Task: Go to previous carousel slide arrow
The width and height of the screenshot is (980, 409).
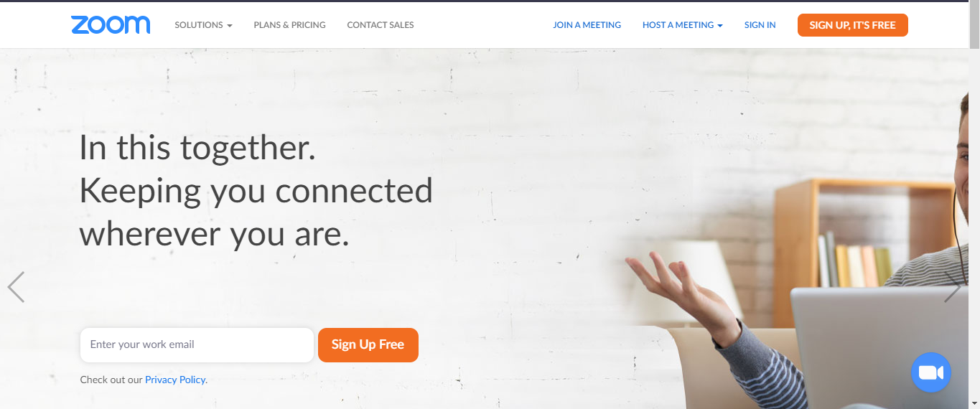Action: [16, 287]
